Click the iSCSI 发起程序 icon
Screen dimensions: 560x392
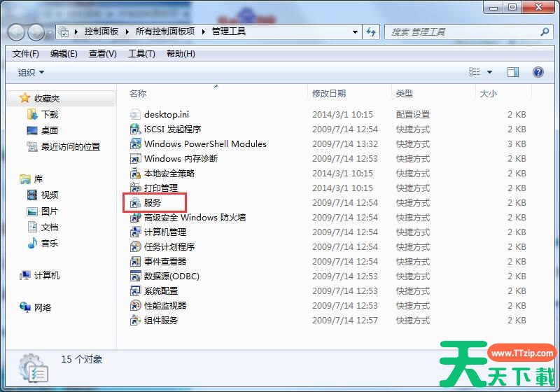pos(135,129)
